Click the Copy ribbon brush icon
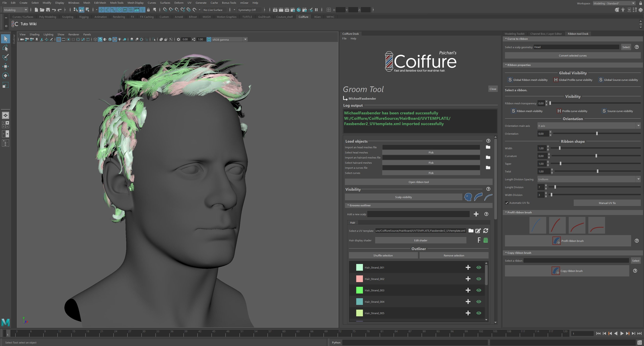Image resolution: width=644 pixels, height=346 pixels. (555, 271)
